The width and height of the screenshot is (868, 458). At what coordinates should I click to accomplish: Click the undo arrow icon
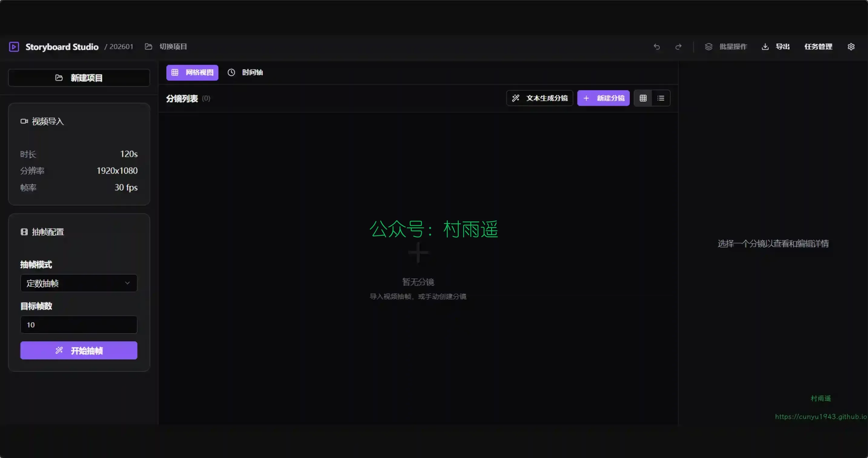[x=656, y=47]
